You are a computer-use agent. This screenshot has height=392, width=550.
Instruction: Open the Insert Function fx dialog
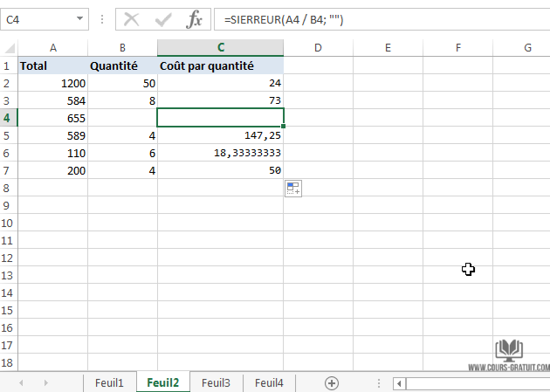pos(195,19)
